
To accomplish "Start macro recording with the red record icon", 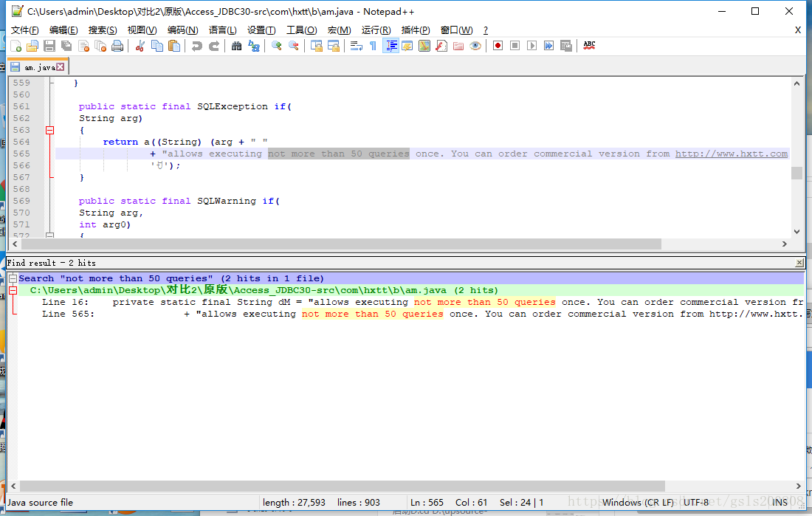I will tap(498, 45).
